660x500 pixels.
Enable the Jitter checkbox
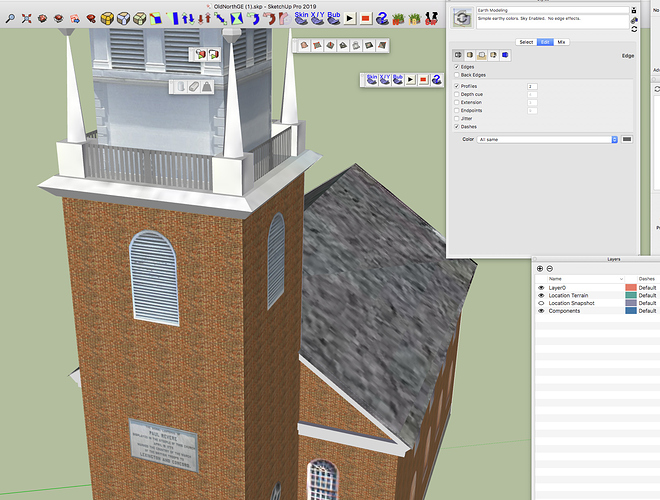tap(457, 119)
